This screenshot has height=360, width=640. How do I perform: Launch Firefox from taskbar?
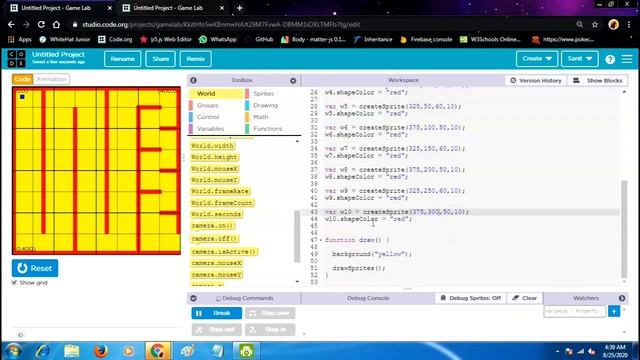tap(100, 351)
